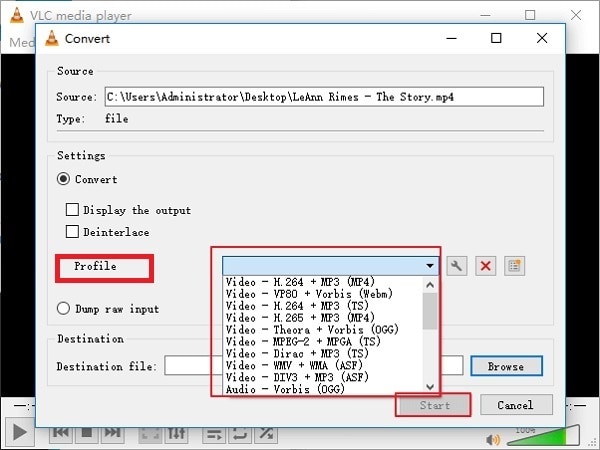600x450 pixels.
Task: Click the previous media button in VLC
Action: pyautogui.click(x=61, y=433)
